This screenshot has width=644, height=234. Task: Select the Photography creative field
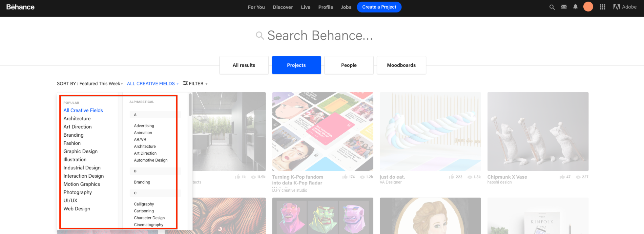coord(78,192)
